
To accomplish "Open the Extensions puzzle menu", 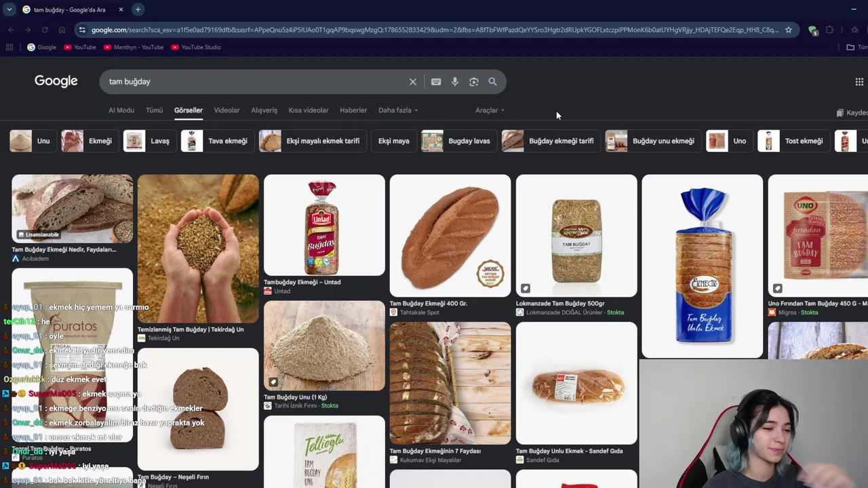I will tap(829, 30).
